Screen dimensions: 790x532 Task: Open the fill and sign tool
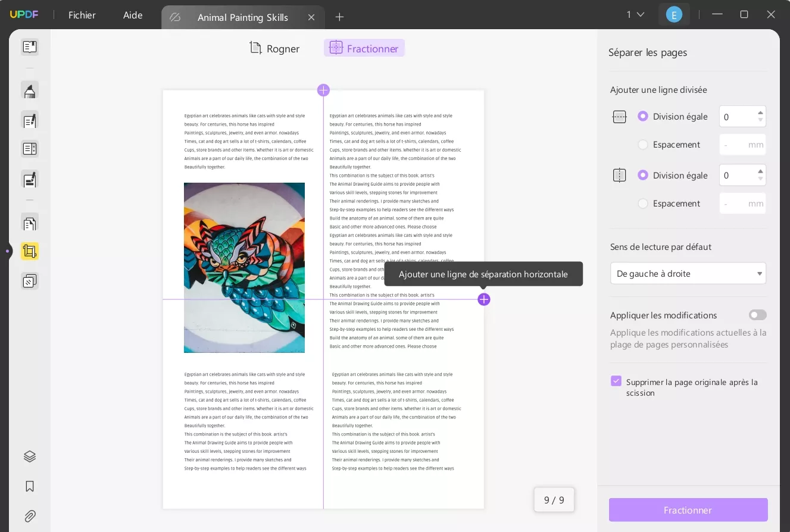[x=30, y=179]
